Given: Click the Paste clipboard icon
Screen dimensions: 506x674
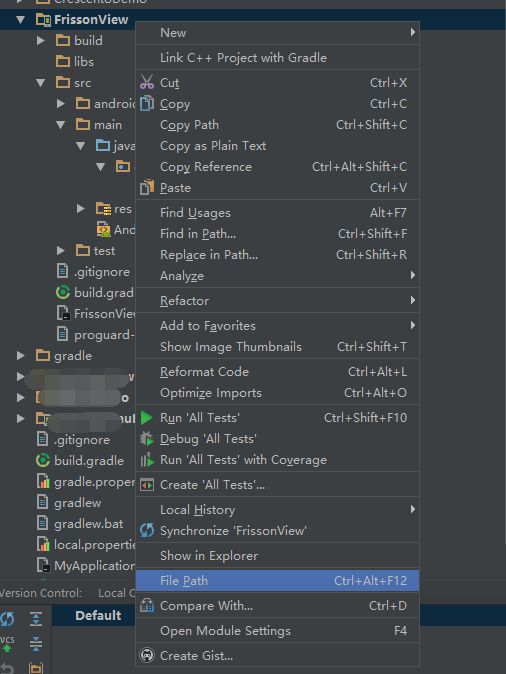Looking at the screenshot, I should pyautogui.click(x=147, y=187).
